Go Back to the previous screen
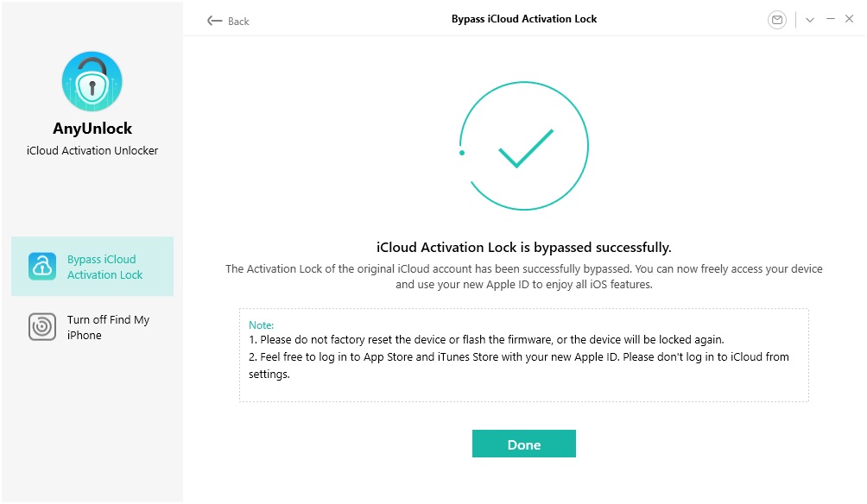 point(226,21)
